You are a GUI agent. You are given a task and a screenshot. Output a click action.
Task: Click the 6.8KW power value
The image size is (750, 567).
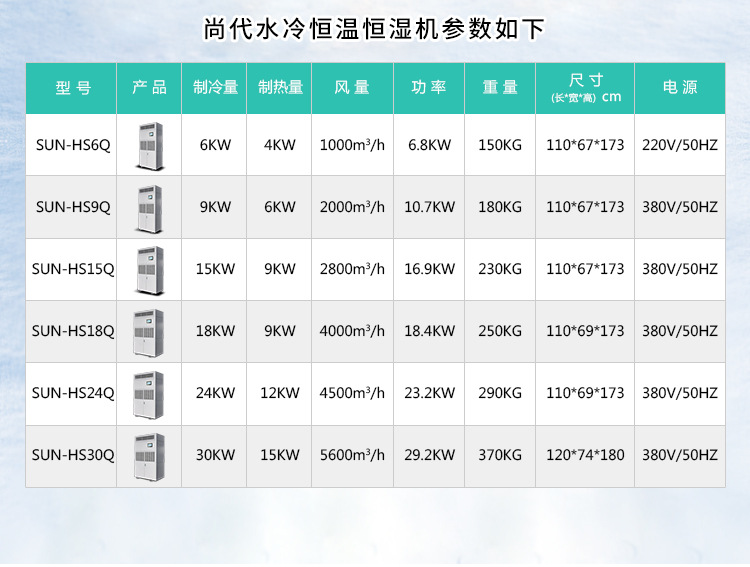(430, 145)
